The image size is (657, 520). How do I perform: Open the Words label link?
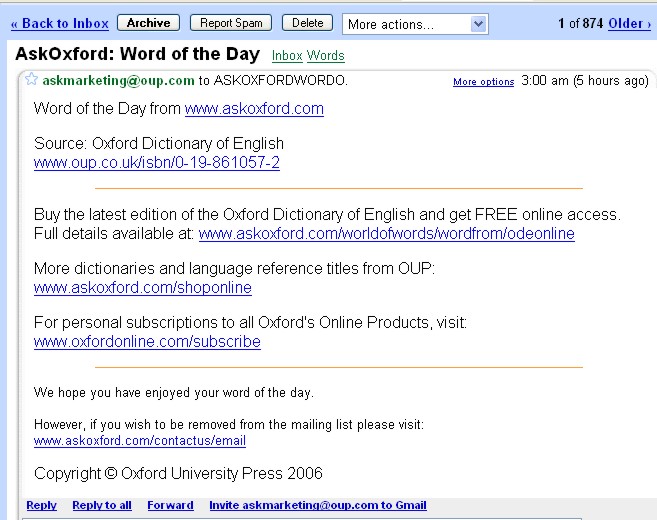[x=325, y=55]
